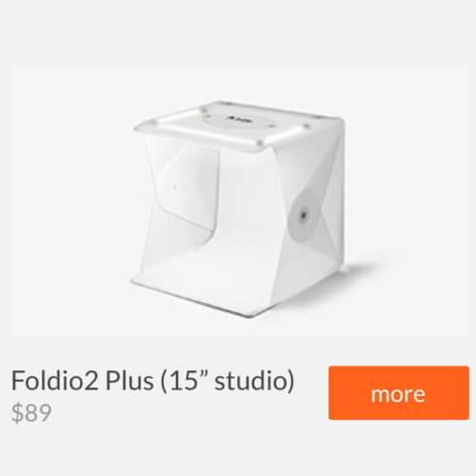Open the Foldio2 Plus product image
The height and width of the screenshot is (476, 476).
point(240,201)
